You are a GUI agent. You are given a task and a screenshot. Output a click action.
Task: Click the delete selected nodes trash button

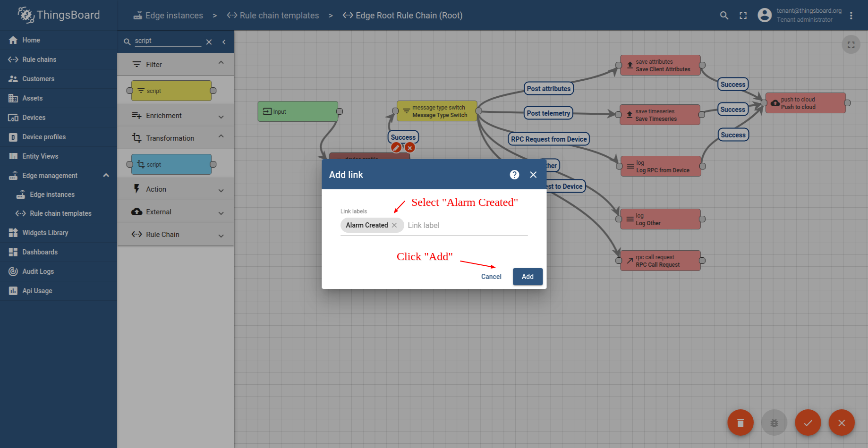(740, 423)
